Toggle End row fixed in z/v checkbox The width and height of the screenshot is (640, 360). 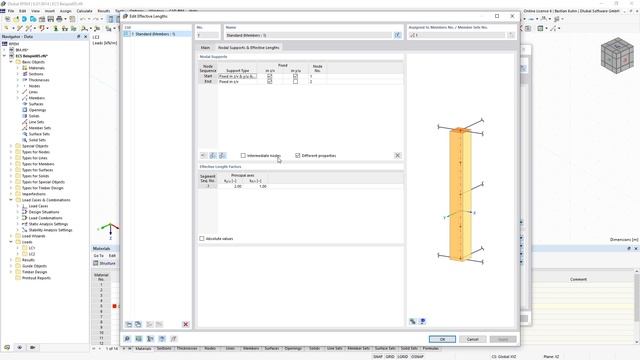pos(269,82)
